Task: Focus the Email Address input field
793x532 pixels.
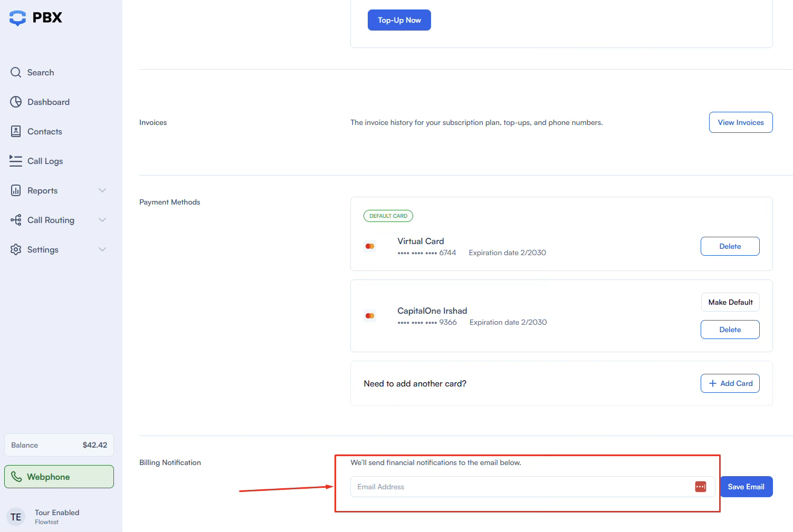Action: pyautogui.click(x=522, y=487)
